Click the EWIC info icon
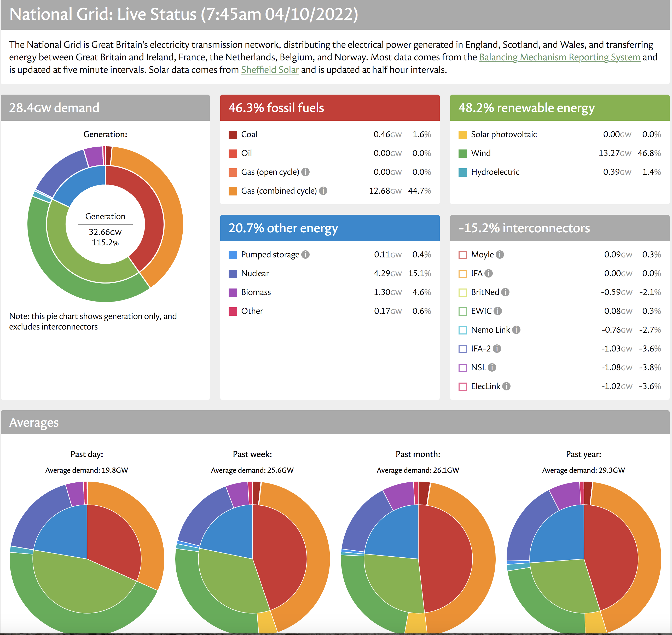Image resolution: width=672 pixels, height=635 pixels. [x=498, y=311]
